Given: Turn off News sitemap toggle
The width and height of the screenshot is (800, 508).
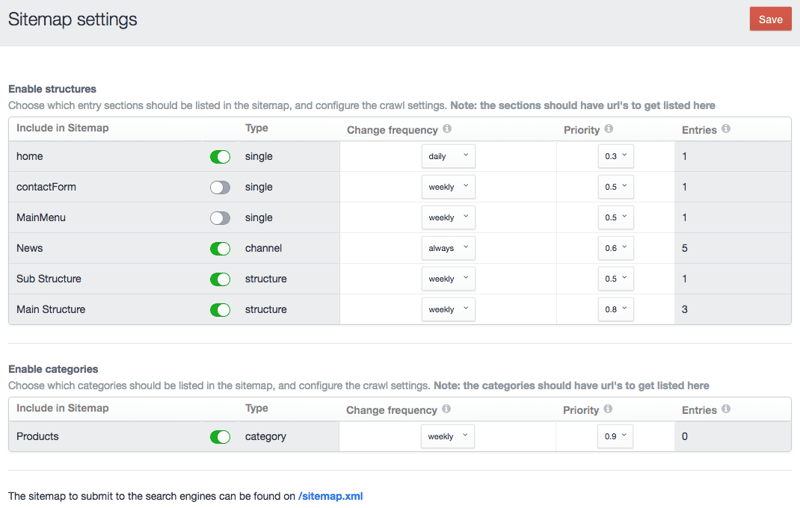Looking at the screenshot, I should (220, 248).
